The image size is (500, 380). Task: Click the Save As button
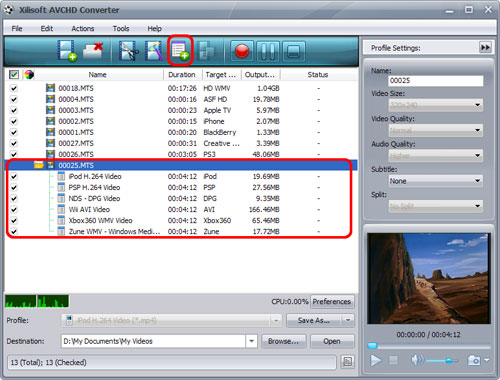(314, 320)
